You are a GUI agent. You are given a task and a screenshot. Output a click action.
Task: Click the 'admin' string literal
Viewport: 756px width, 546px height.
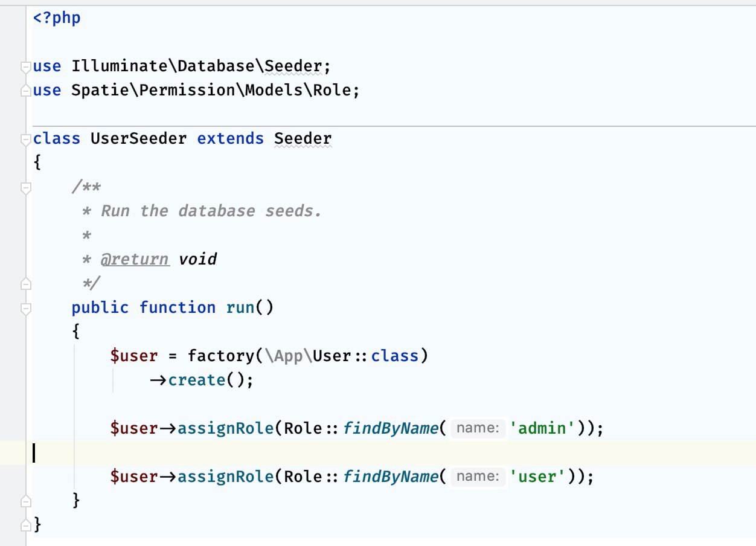543,428
